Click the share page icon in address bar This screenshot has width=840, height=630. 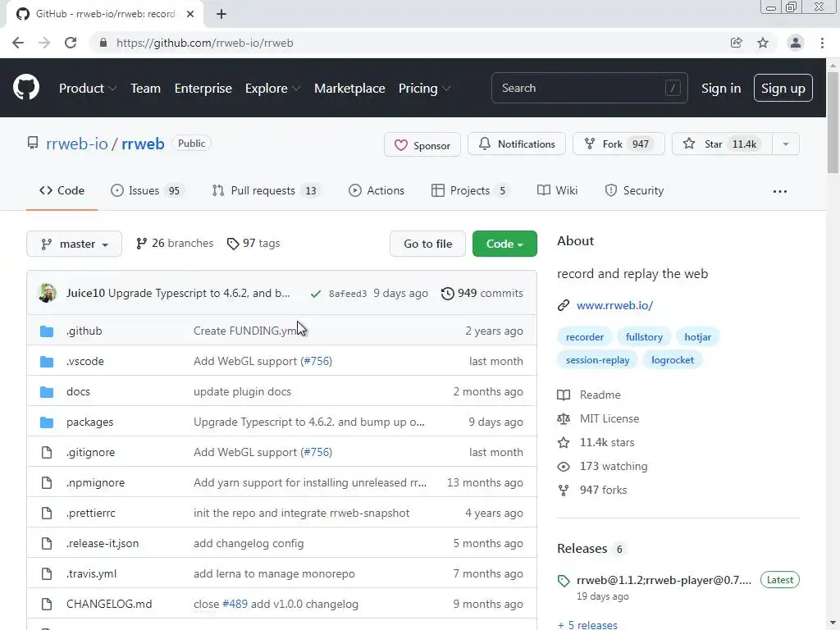(x=736, y=43)
